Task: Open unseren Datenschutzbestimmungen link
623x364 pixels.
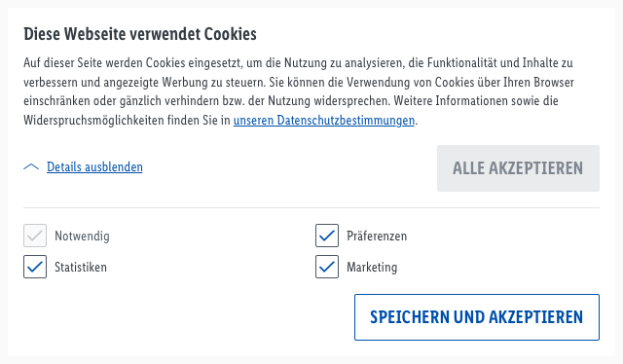Action: (x=324, y=120)
